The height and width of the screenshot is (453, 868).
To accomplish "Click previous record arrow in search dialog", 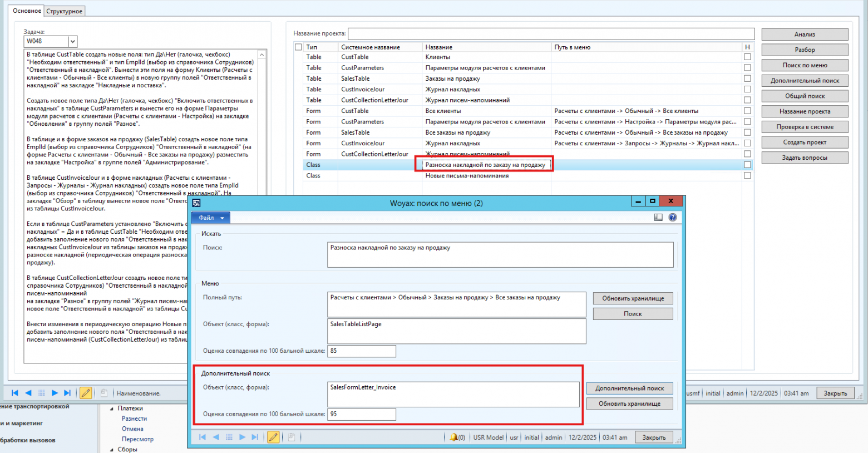I will point(216,437).
